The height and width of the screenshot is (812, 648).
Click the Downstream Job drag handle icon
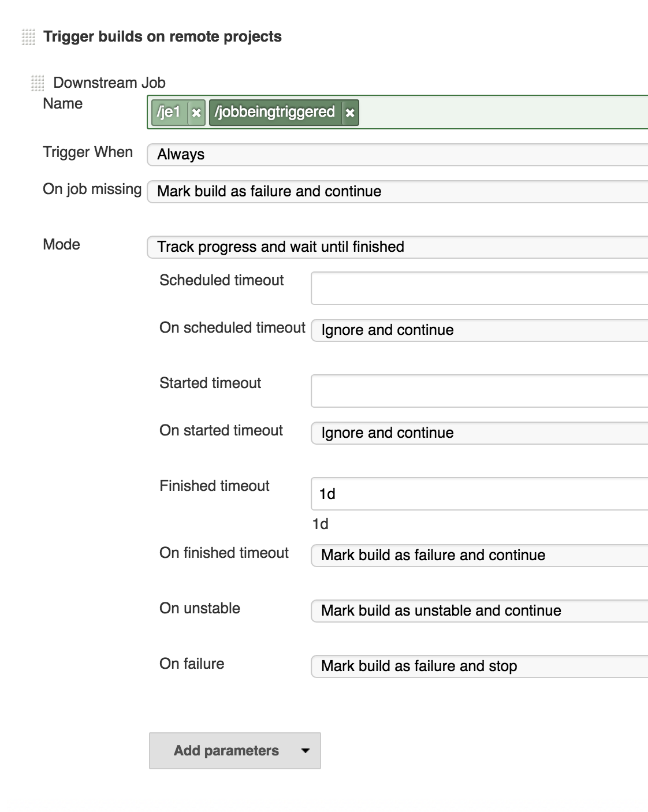pyautogui.click(x=38, y=83)
